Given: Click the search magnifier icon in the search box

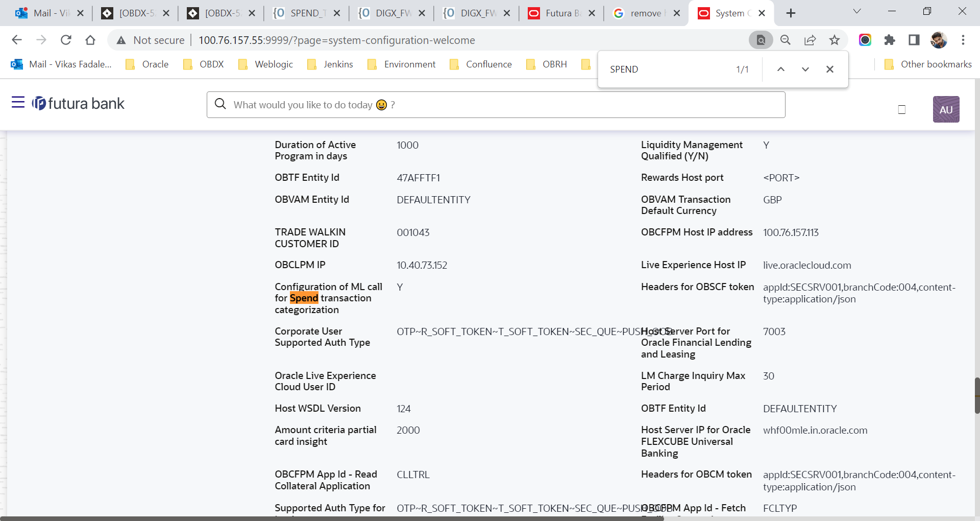Looking at the screenshot, I should tap(220, 104).
